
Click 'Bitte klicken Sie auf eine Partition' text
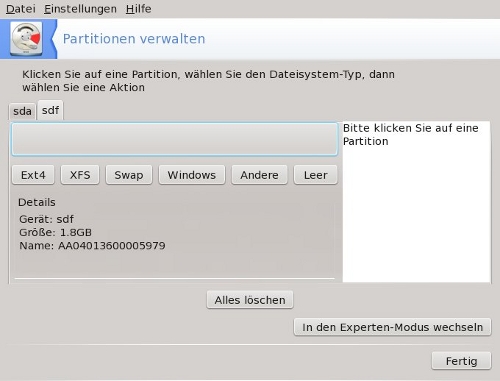coord(411,135)
